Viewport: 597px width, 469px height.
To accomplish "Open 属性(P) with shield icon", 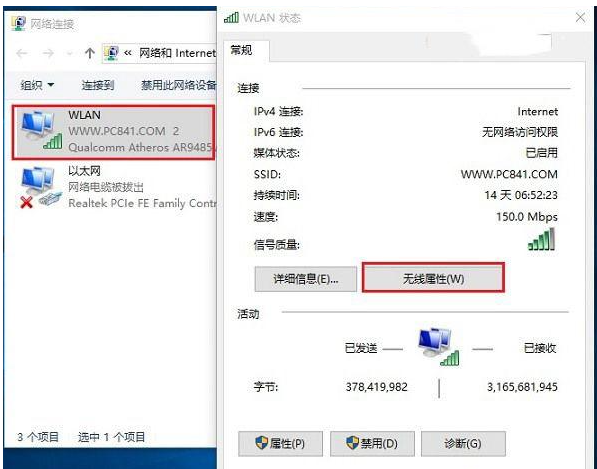I will 281,443.
